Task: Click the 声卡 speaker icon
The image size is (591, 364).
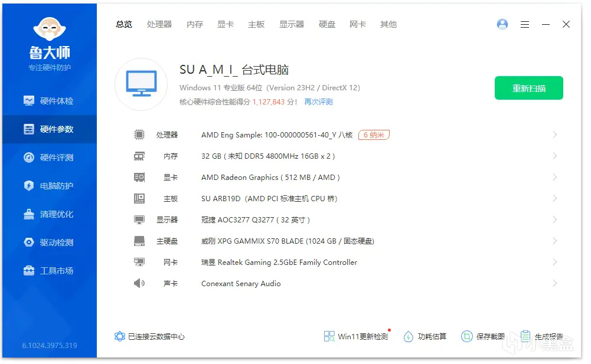Action: [x=139, y=283]
